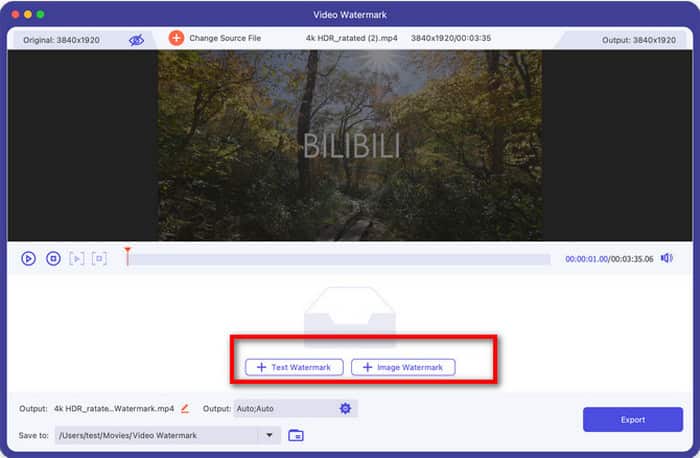Image resolution: width=700 pixels, height=458 pixels.
Task: Expand the Save to path dropdown
Action: pos(269,435)
